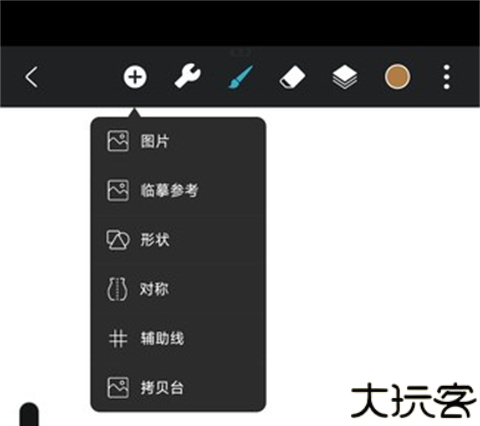Screen dimensions: 480x426
Task: Select the blue paintbrush tool
Action: [240, 77]
